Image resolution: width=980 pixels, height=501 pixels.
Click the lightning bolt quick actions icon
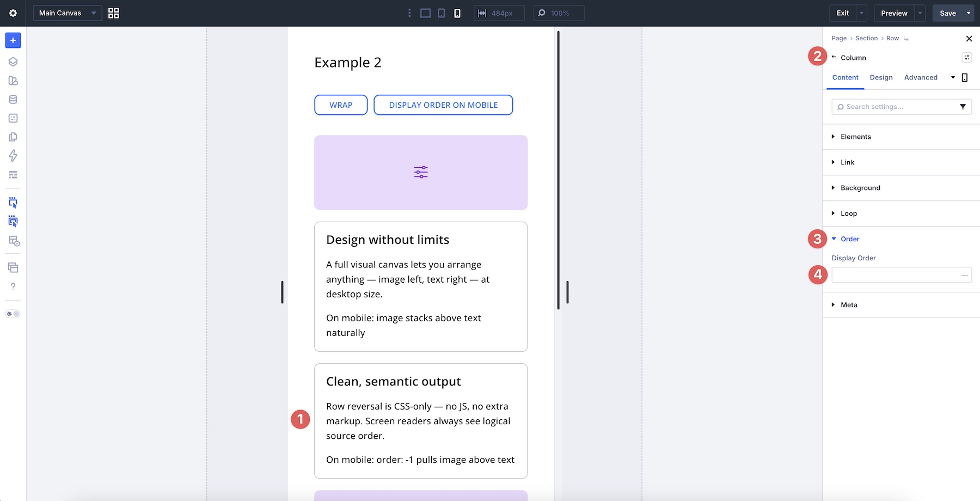pos(13,156)
